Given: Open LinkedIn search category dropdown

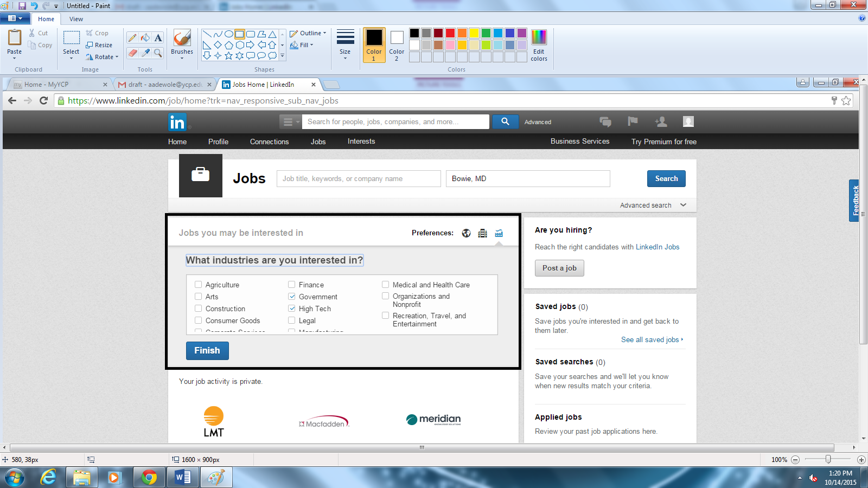Looking at the screenshot, I should coord(290,121).
